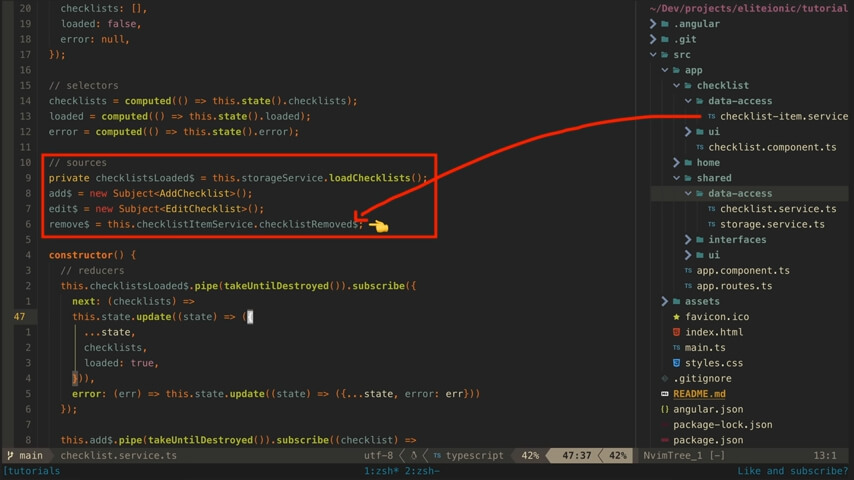Collapse the src folder chevron
This screenshot has height=480, width=854.
[653, 54]
